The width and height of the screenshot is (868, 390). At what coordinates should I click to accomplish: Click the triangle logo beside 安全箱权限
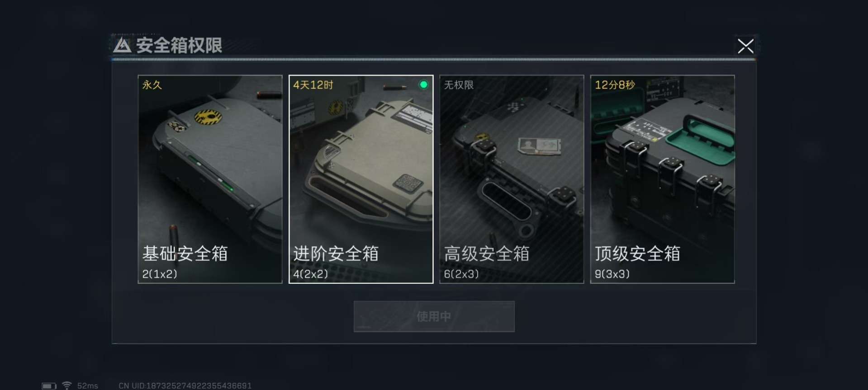pyautogui.click(x=122, y=45)
